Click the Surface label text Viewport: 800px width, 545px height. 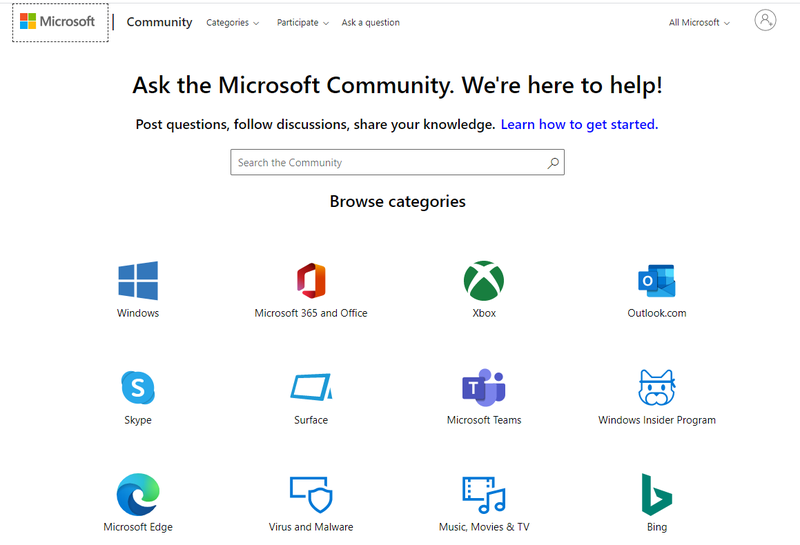(x=311, y=420)
